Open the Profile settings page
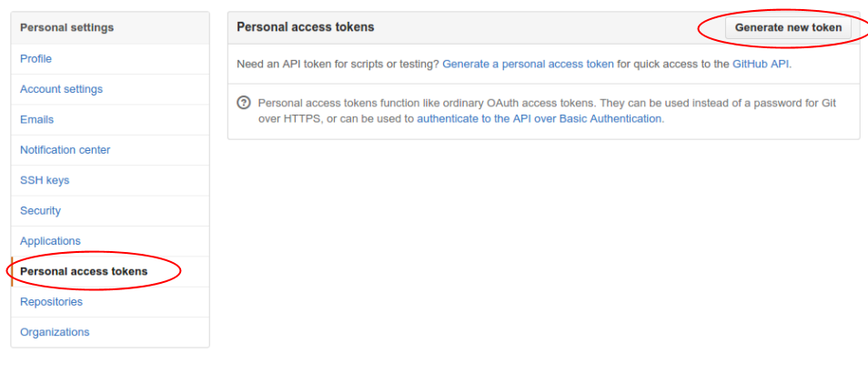The height and width of the screenshot is (373, 868). click(x=35, y=59)
